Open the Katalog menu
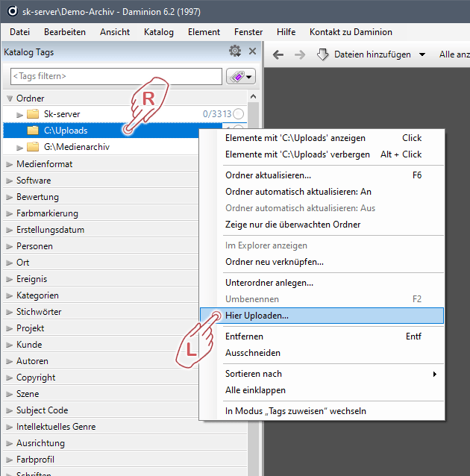Viewport: 470px width, 476px height. click(158, 32)
